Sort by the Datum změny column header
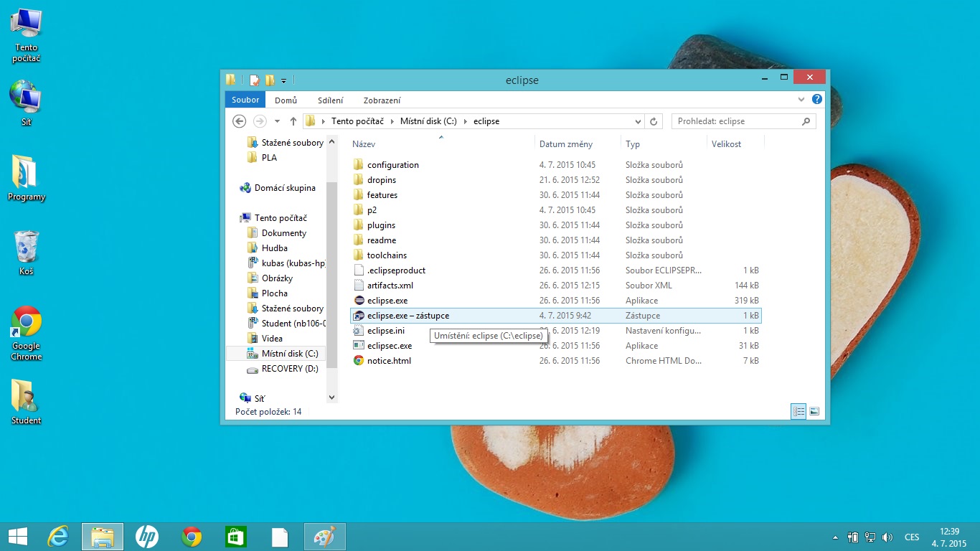The height and width of the screenshot is (551, 980). tap(565, 144)
